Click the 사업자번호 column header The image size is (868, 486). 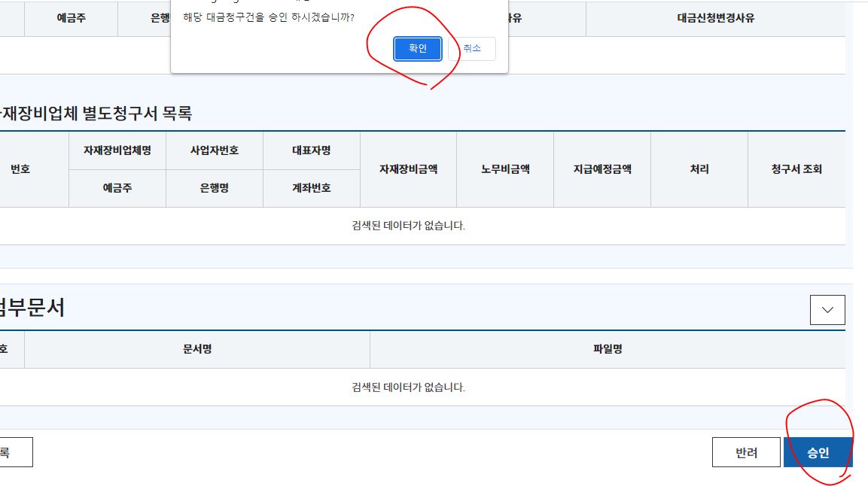pos(215,150)
